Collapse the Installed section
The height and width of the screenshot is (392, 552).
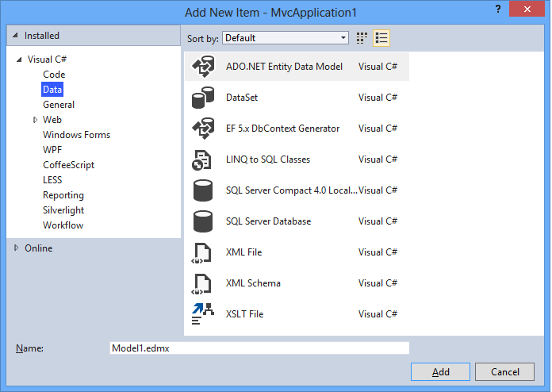tap(16, 36)
